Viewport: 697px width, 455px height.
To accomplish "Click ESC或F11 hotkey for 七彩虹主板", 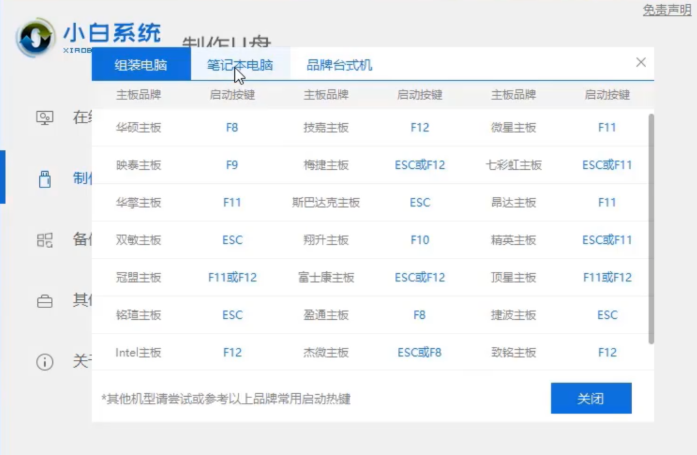I will tap(607, 165).
